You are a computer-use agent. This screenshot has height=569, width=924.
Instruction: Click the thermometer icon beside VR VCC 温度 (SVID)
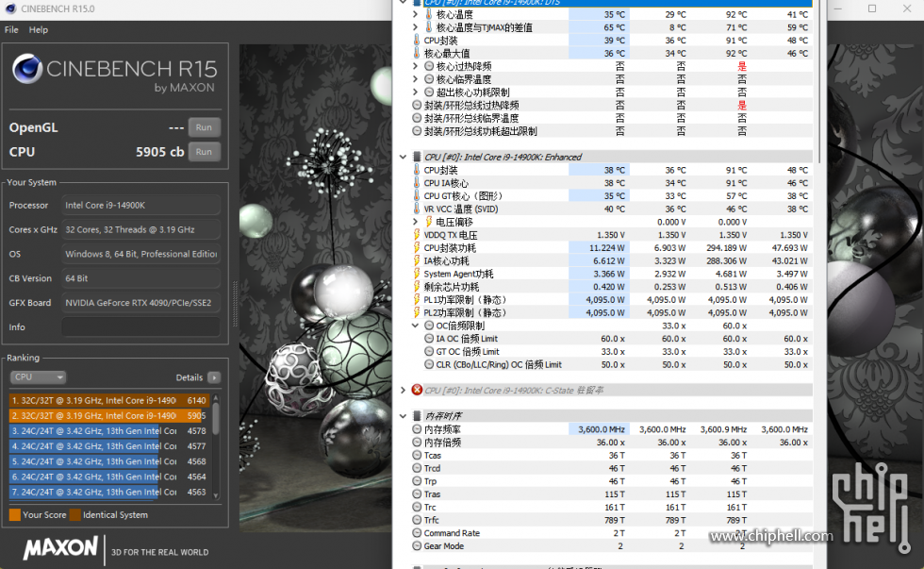(x=417, y=209)
